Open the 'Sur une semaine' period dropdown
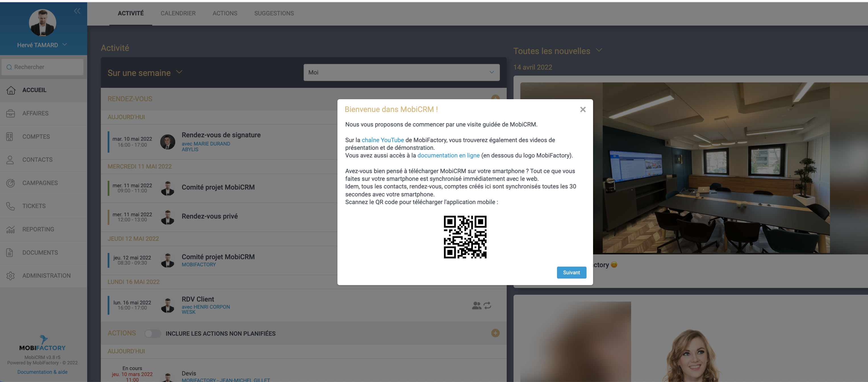The width and height of the screenshot is (868, 382). 145,72
